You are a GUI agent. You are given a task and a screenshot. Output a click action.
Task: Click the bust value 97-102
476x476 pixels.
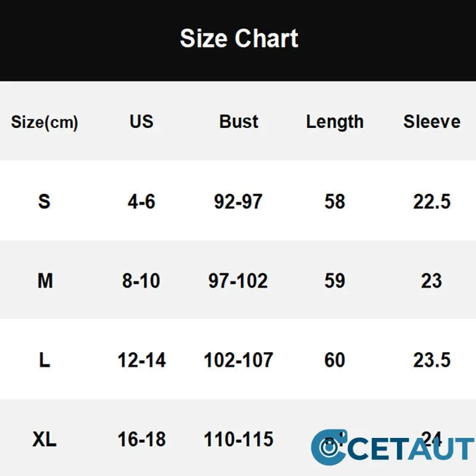(x=239, y=280)
